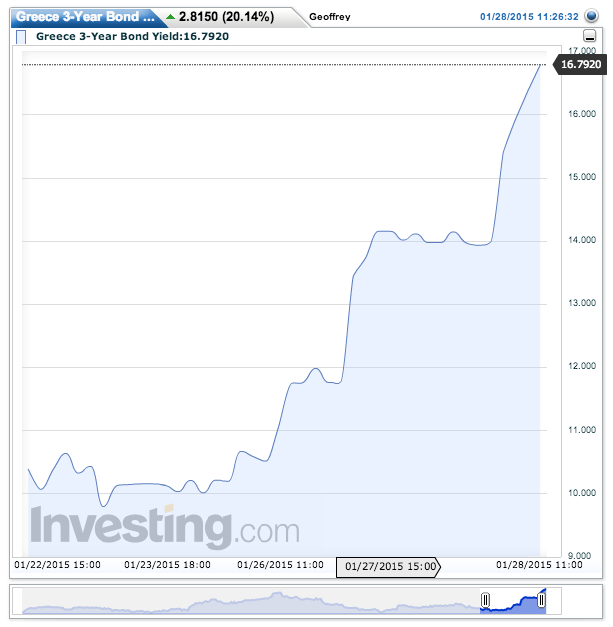The image size is (613, 627).
Task: Click the Geoffrey label in header
Action: [x=331, y=17]
